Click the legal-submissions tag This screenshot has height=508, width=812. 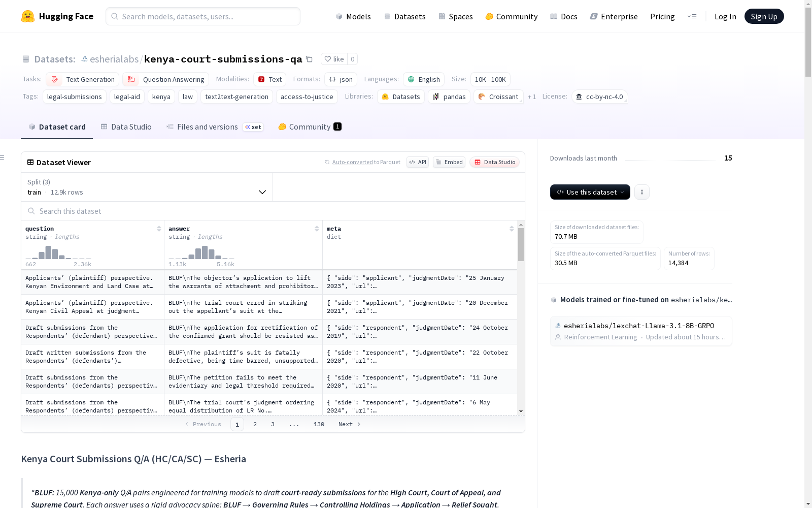click(75, 97)
